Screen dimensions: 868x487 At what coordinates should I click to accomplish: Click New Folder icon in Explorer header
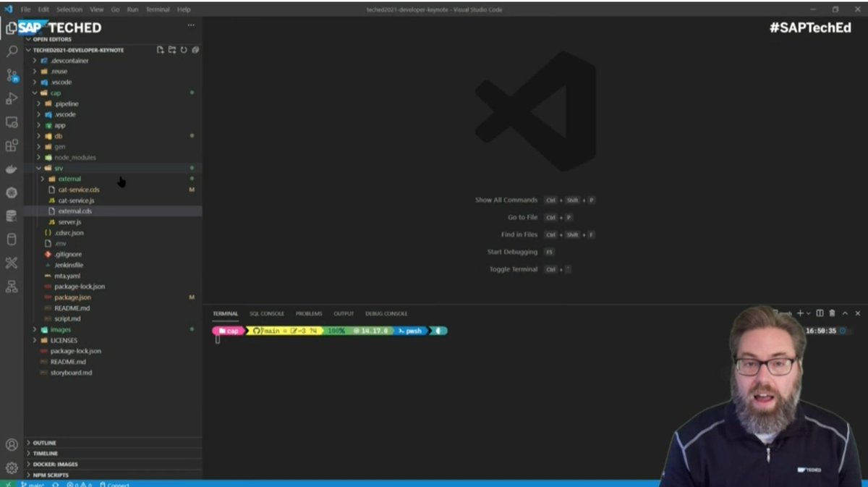pos(172,50)
